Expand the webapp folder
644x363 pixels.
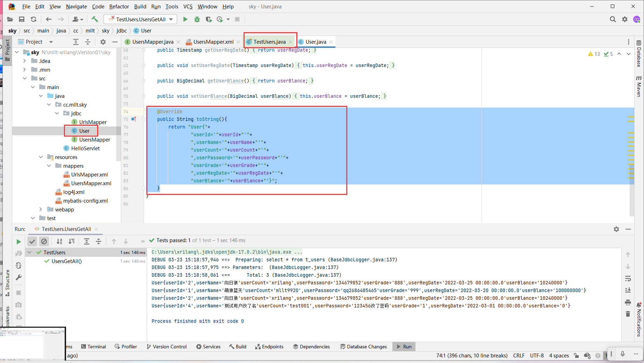(41, 209)
